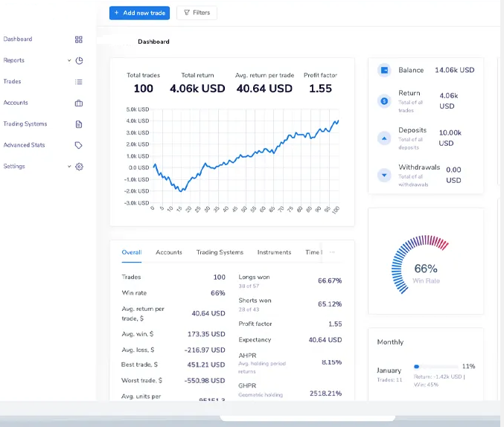504x427 pixels.
Task: Click the Win rate 66% row value
Action: 218,293
